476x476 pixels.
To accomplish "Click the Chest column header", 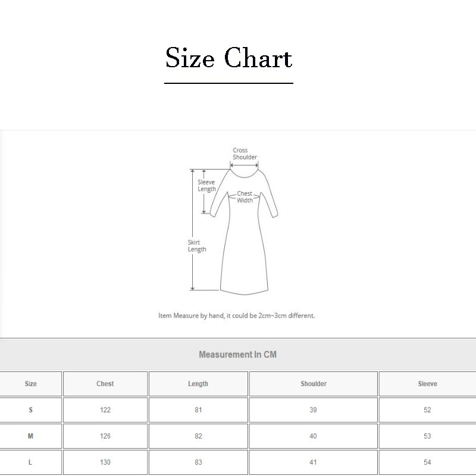I will pyautogui.click(x=105, y=384).
